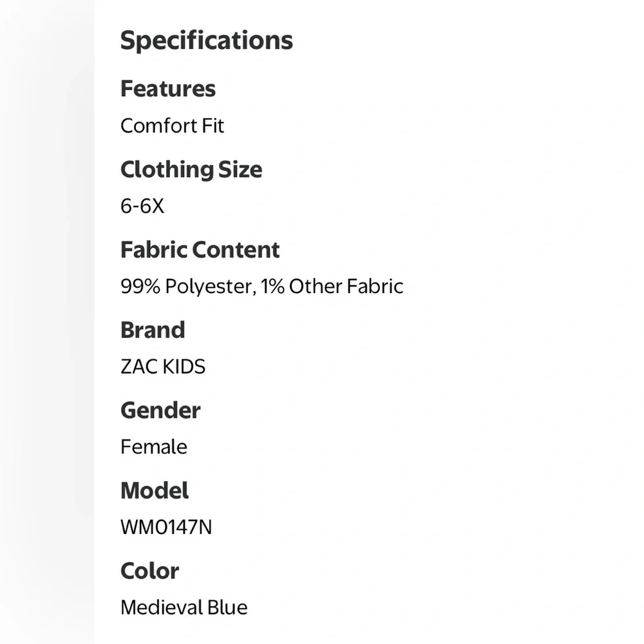Click the Specifications heading

pyautogui.click(x=207, y=41)
